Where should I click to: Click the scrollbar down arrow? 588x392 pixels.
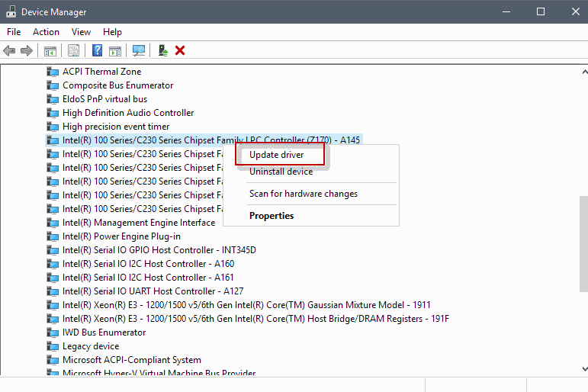[x=585, y=369]
